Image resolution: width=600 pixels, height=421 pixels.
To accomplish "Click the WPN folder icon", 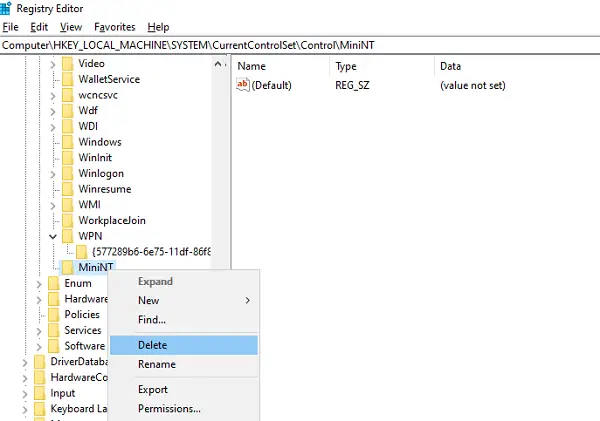I will [67, 236].
